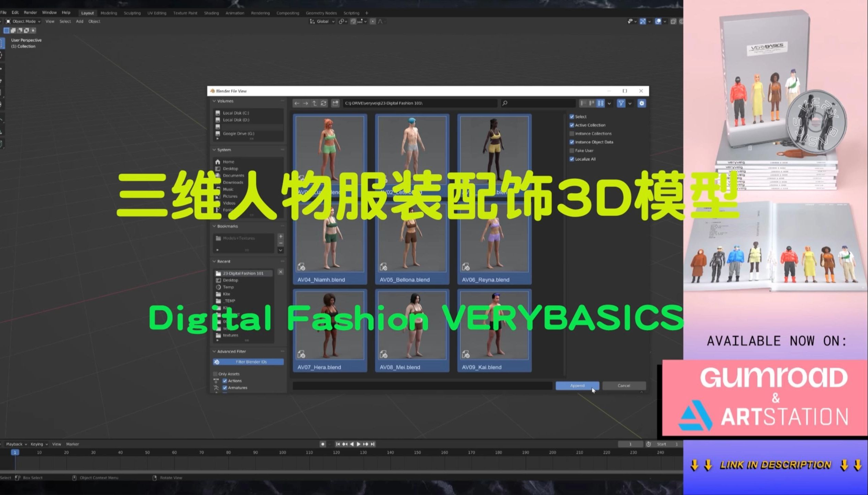Select AV09_Kai.blend thumbnail

[x=494, y=331]
